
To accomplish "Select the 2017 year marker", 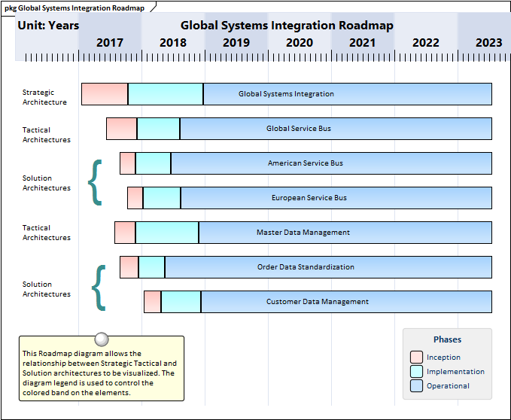I will click(x=110, y=43).
